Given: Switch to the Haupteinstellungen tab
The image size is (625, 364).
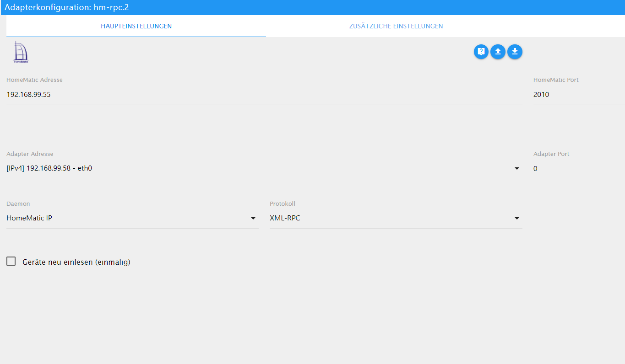Looking at the screenshot, I should tap(136, 26).
